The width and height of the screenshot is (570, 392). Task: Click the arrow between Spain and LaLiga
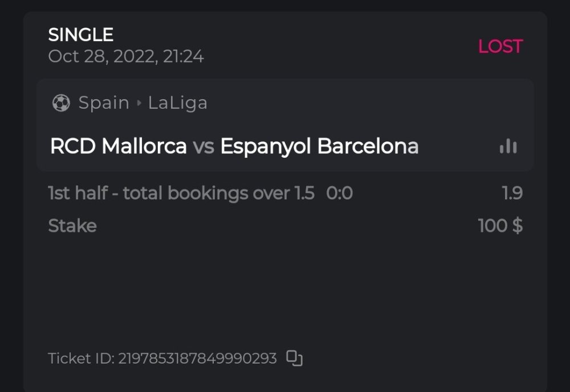(x=139, y=103)
